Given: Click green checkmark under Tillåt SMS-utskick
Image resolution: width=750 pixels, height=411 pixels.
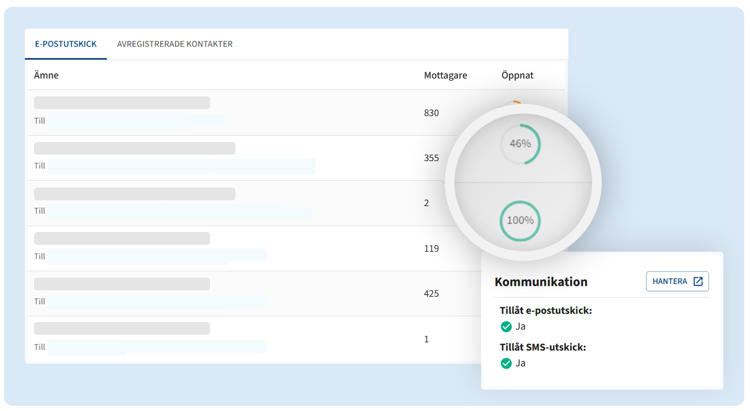Looking at the screenshot, I should (506, 364).
